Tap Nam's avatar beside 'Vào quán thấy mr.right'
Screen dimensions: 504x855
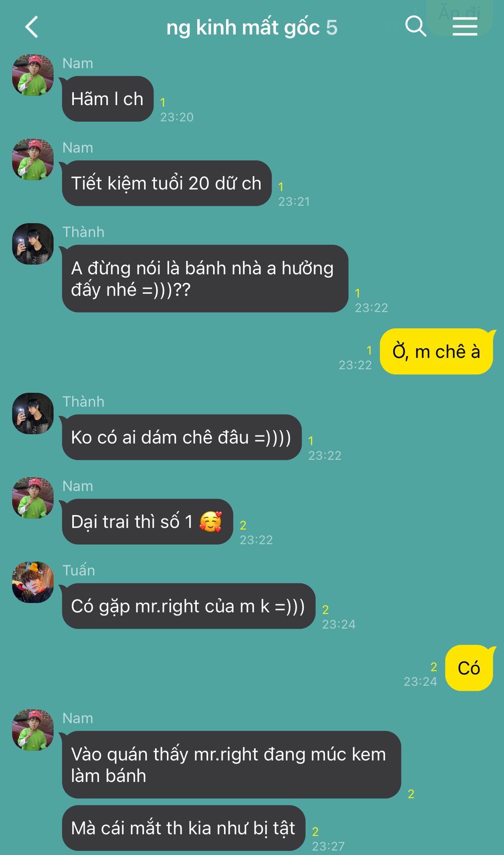tap(33, 730)
